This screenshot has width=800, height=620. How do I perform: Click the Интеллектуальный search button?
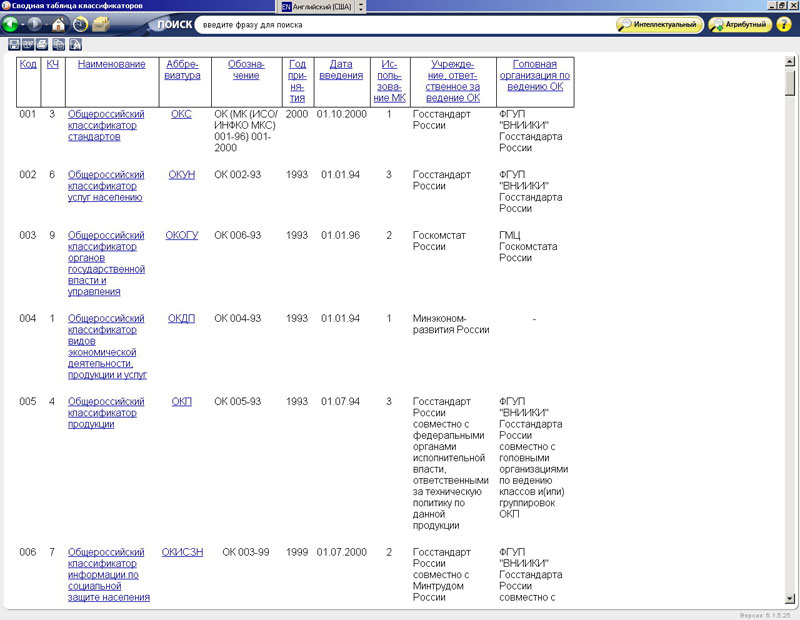pyautogui.click(x=658, y=24)
